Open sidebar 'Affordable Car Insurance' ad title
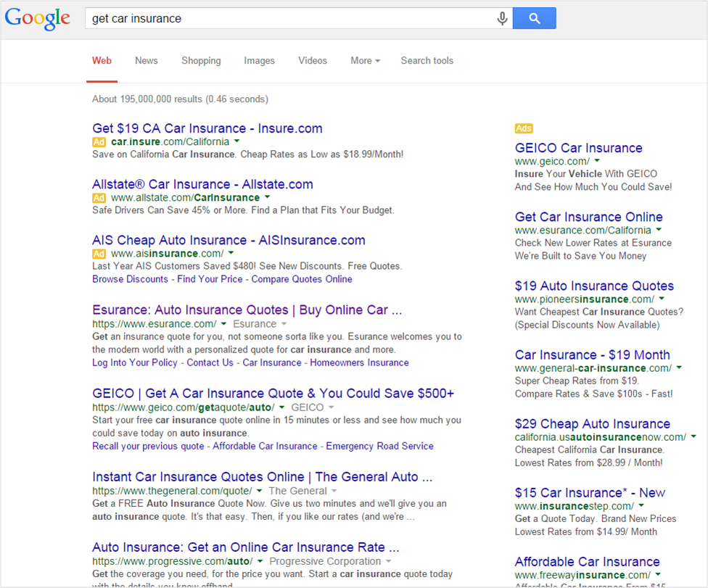The height and width of the screenshot is (588, 708). (x=587, y=562)
